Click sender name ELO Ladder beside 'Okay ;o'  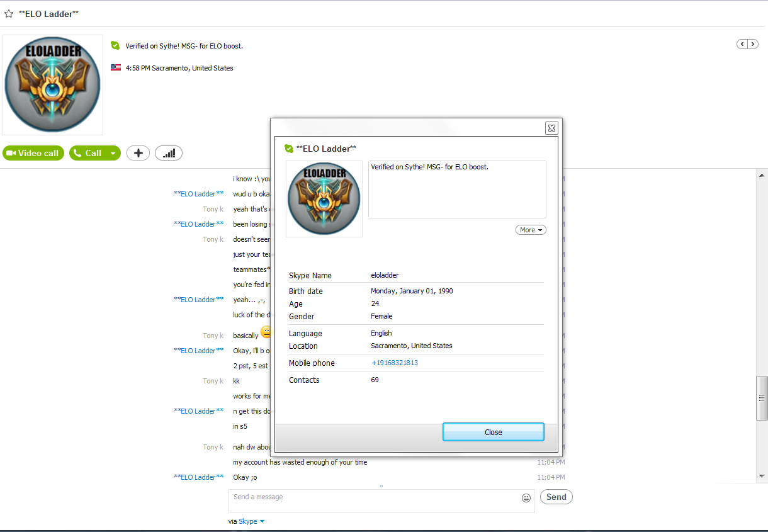tap(199, 477)
